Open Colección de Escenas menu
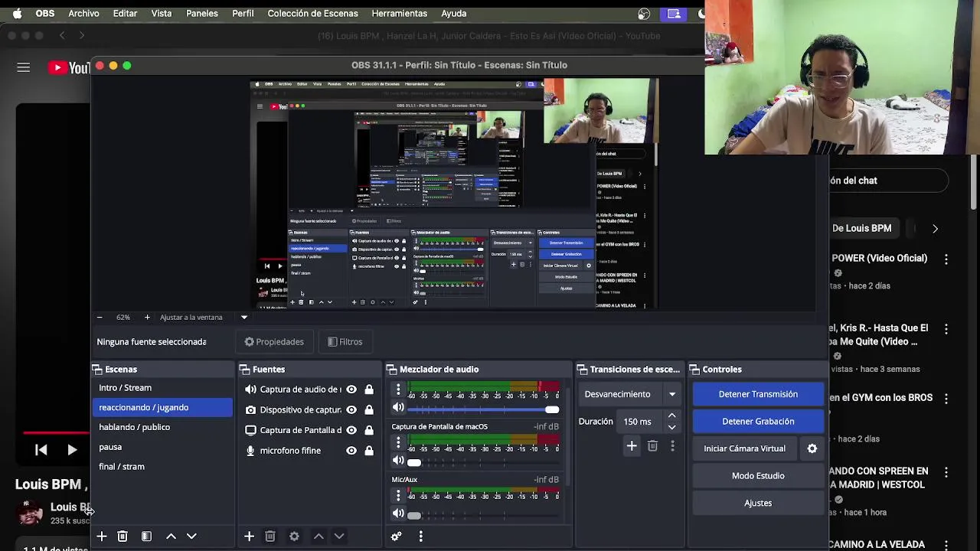The image size is (980, 551). (x=312, y=13)
